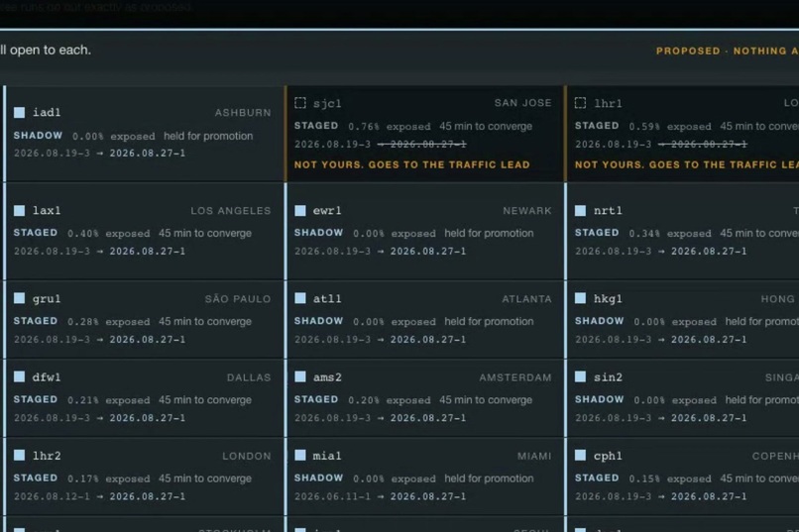Click the 0.17% exposed value
Screen dimensions: 799x532
(x=108, y=479)
